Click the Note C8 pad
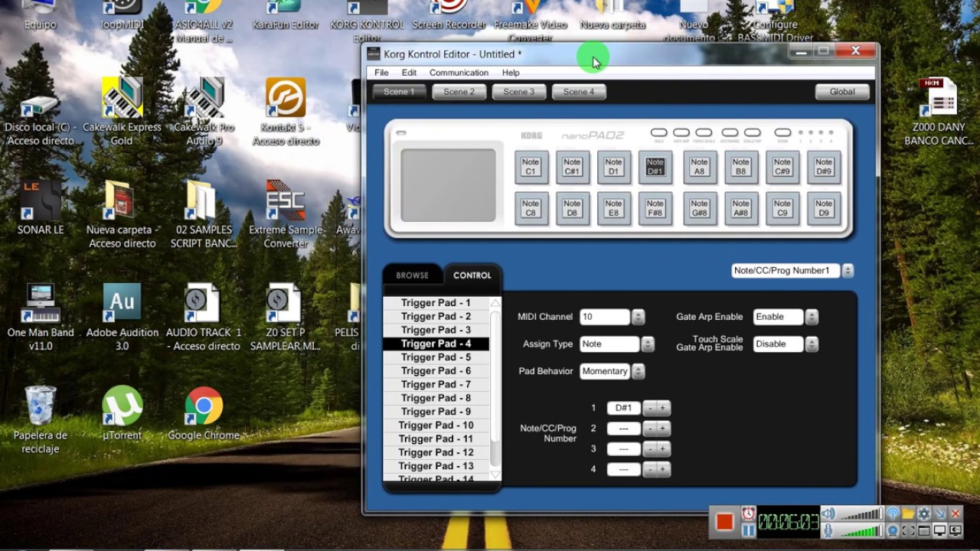The width and height of the screenshot is (980, 551). pyautogui.click(x=531, y=208)
